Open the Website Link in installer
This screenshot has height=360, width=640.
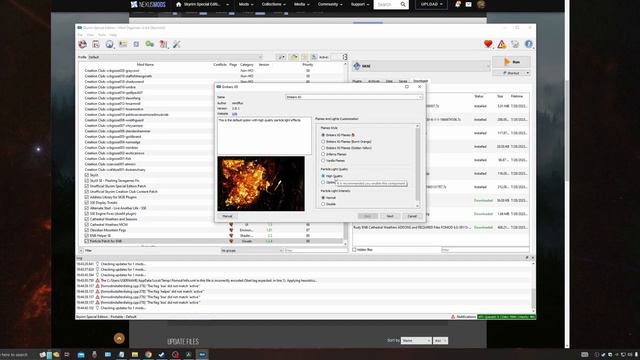[234, 114]
